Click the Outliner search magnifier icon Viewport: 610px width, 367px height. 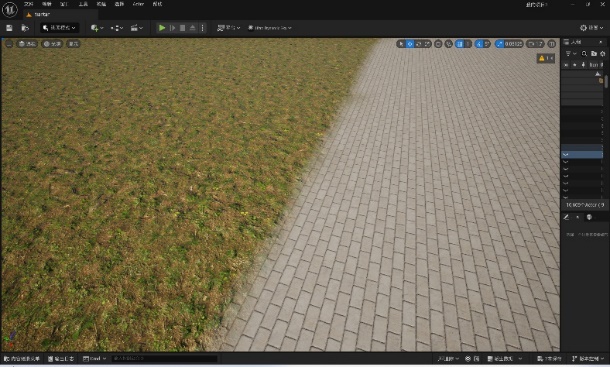coord(584,54)
